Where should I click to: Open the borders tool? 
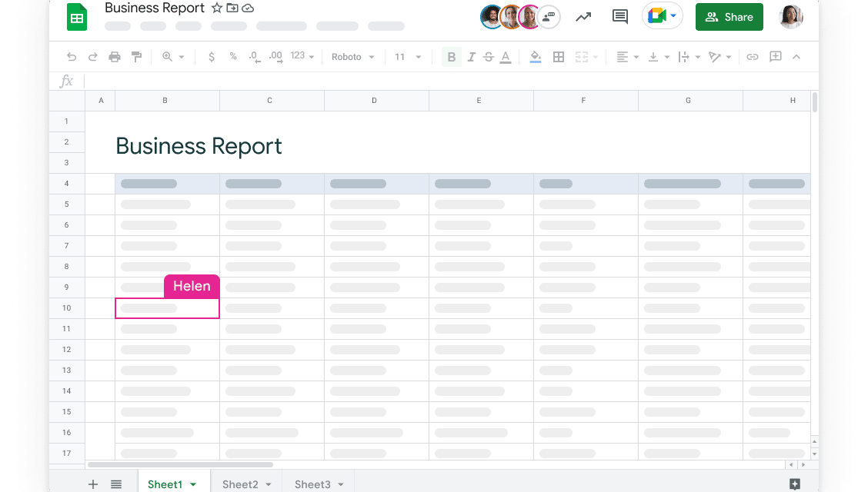(559, 57)
